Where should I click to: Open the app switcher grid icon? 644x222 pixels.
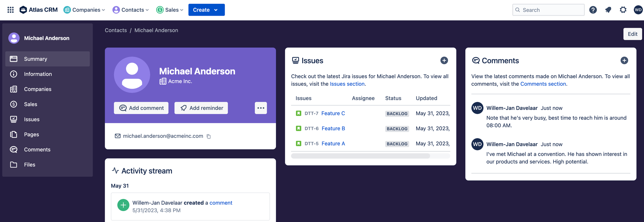coord(10,10)
